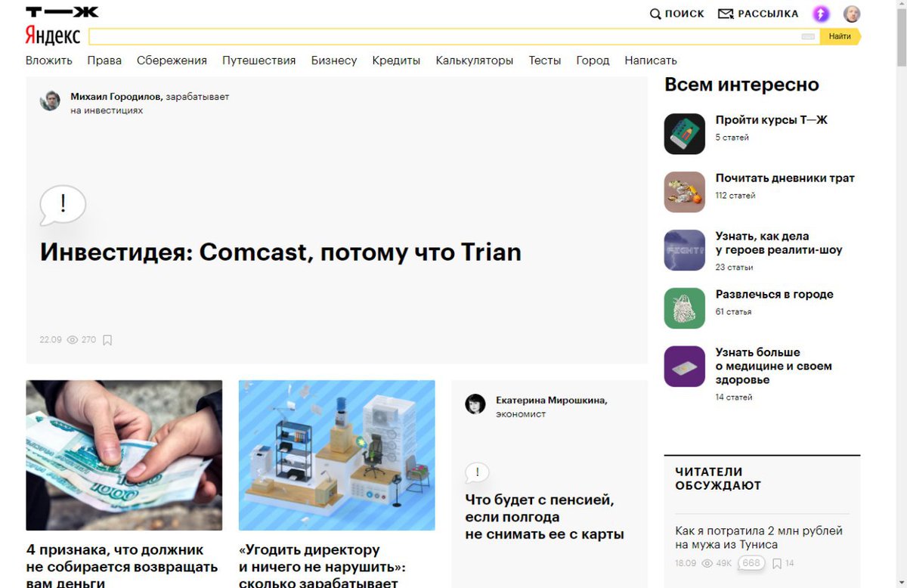Open the 668 comments bubble
Image resolution: width=907 pixels, height=588 pixels.
pyautogui.click(x=751, y=563)
